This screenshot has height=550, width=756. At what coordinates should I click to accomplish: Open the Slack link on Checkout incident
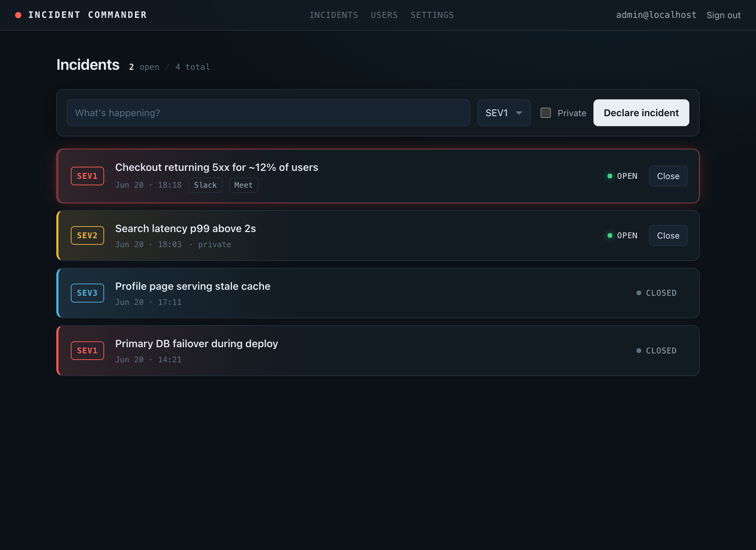pos(205,185)
